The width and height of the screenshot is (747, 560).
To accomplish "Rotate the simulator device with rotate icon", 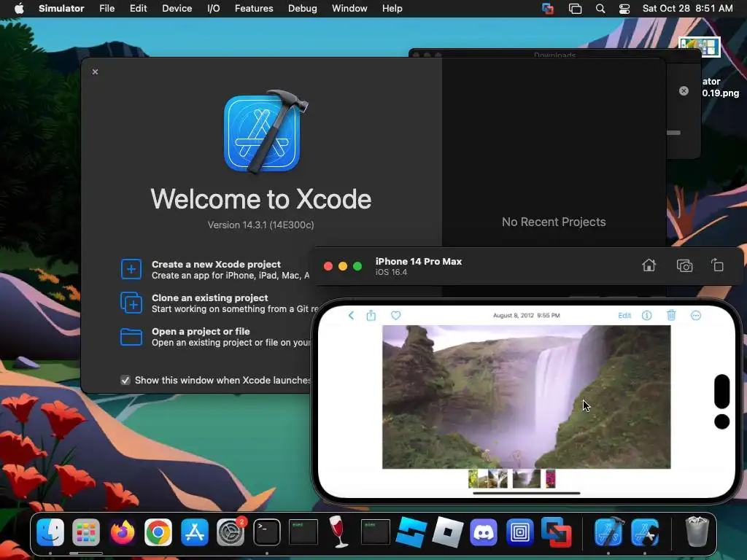I will pyautogui.click(x=718, y=265).
